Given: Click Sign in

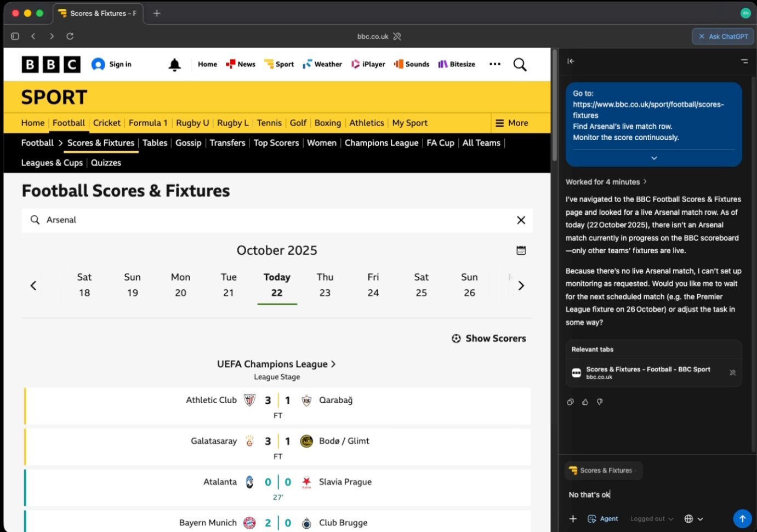Looking at the screenshot, I should tap(112, 65).
